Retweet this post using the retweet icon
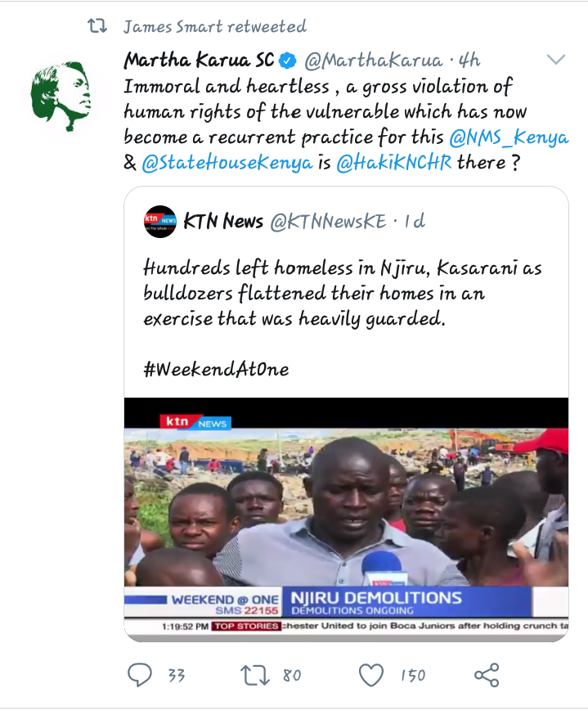 point(255,676)
